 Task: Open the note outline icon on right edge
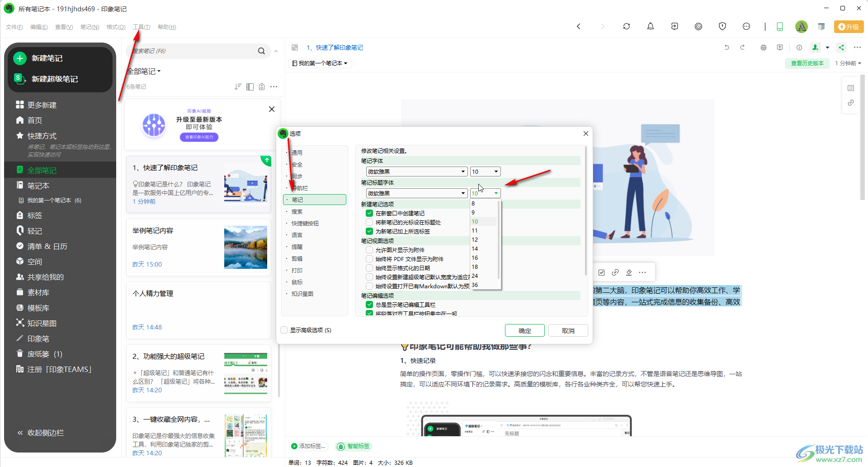click(x=851, y=88)
